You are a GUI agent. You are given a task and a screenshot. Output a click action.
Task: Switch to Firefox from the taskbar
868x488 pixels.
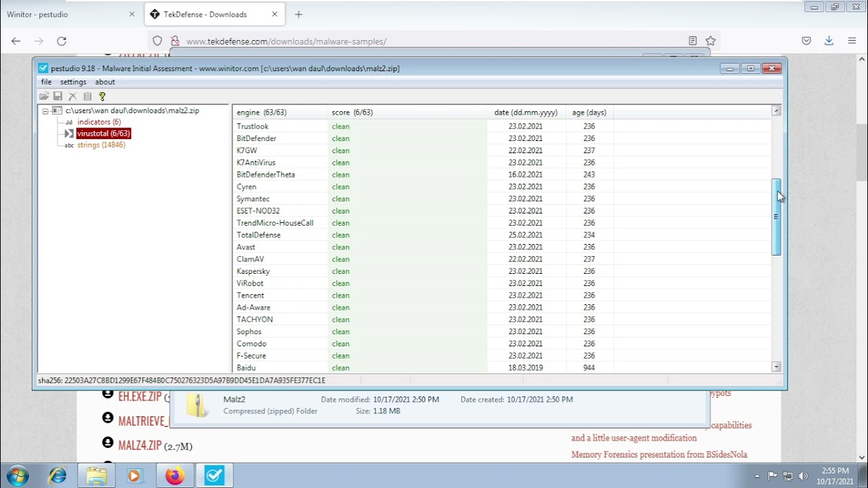[x=175, y=476]
